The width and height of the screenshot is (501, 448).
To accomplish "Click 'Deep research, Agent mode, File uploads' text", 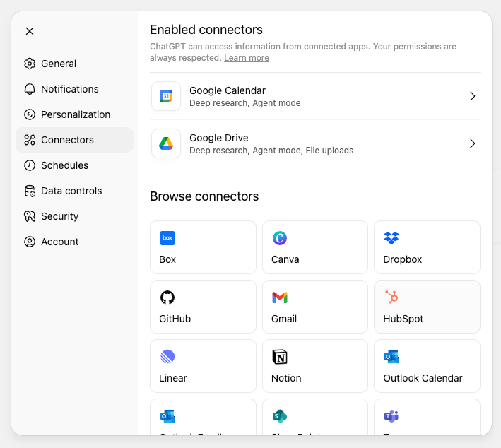I will [x=271, y=151].
